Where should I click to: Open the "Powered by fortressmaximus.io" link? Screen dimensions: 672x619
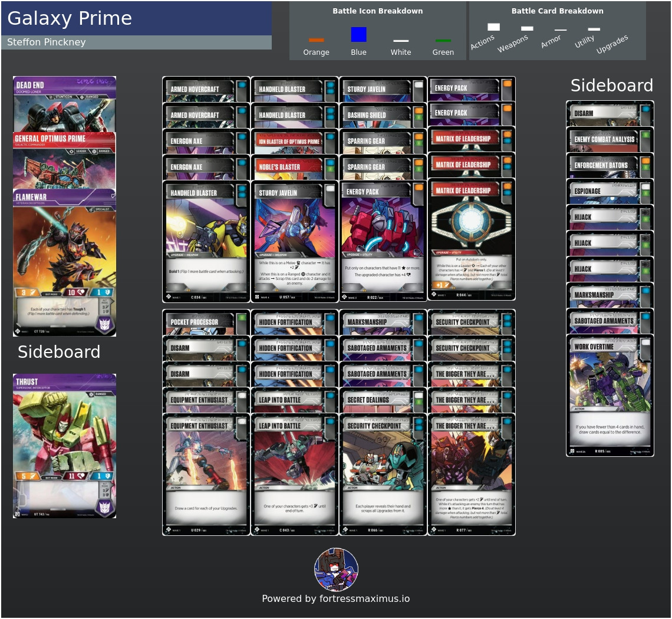click(336, 599)
